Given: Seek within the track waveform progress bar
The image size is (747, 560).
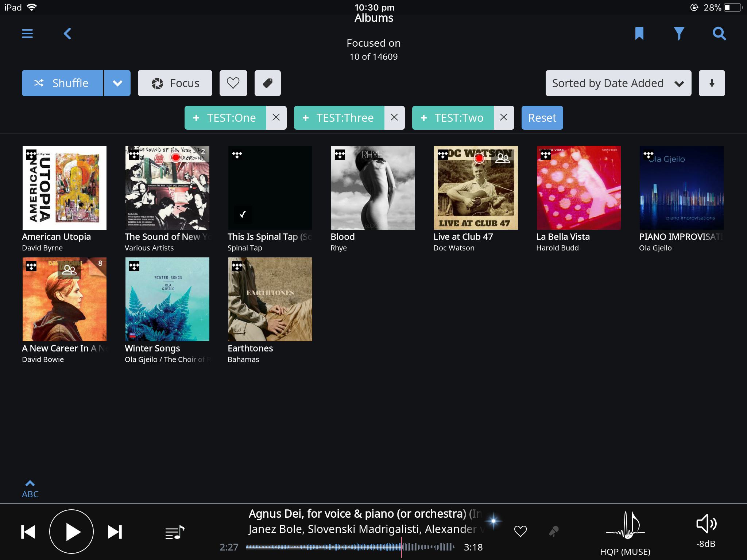Looking at the screenshot, I should pyautogui.click(x=350, y=547).
